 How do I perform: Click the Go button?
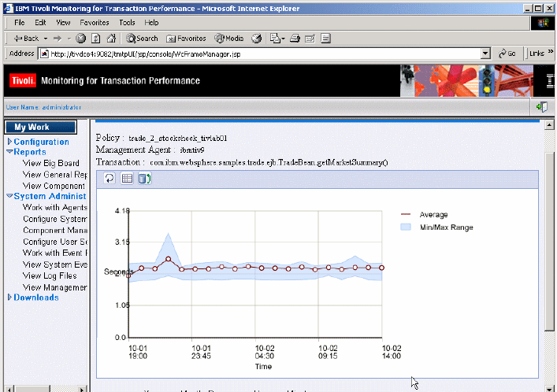(x=507, y=54)
